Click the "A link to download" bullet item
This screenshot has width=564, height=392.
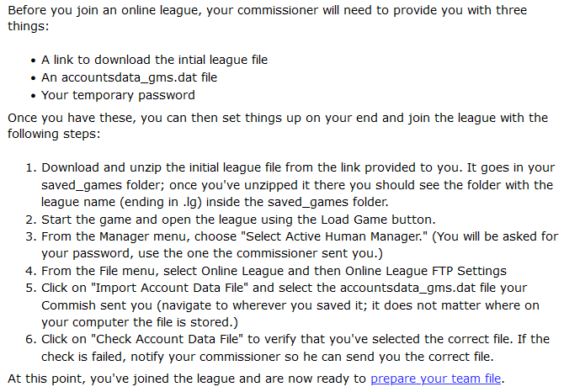click(154, 60)
